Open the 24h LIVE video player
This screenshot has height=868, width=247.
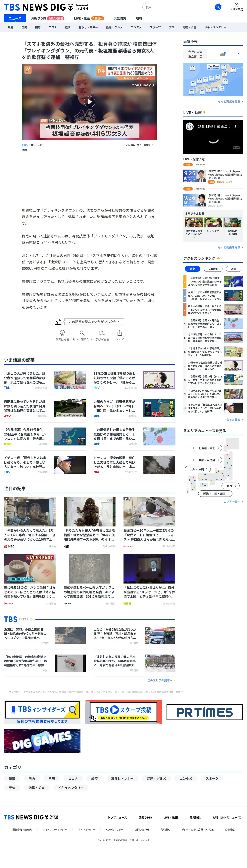tap(213, 137)
